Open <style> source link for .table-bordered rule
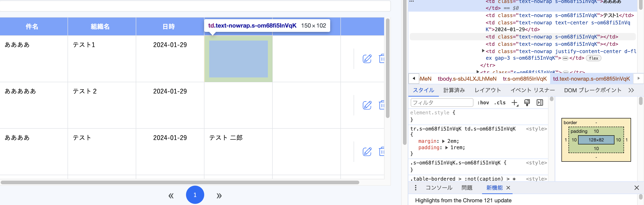 pos(536,179)
